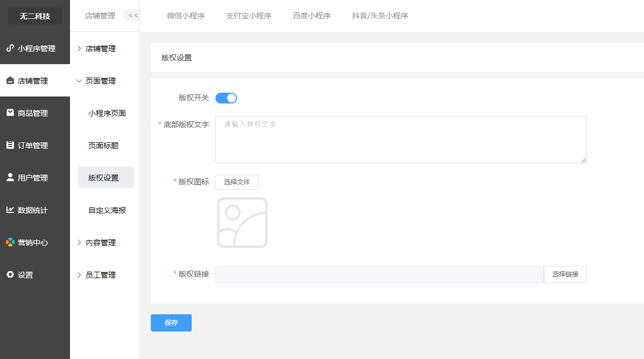Collapse the 页面管理 group chevron
The image size is (644, 359).
click(79, 81)
